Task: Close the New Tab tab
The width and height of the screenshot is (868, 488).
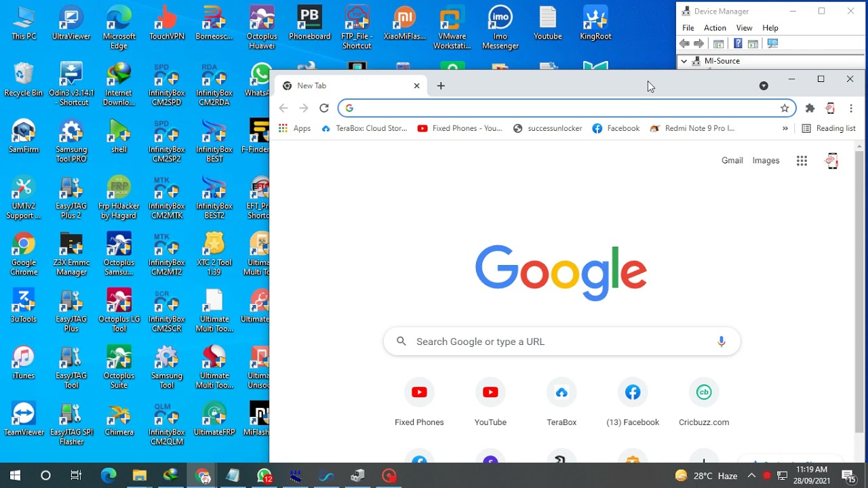Action: 417,86
